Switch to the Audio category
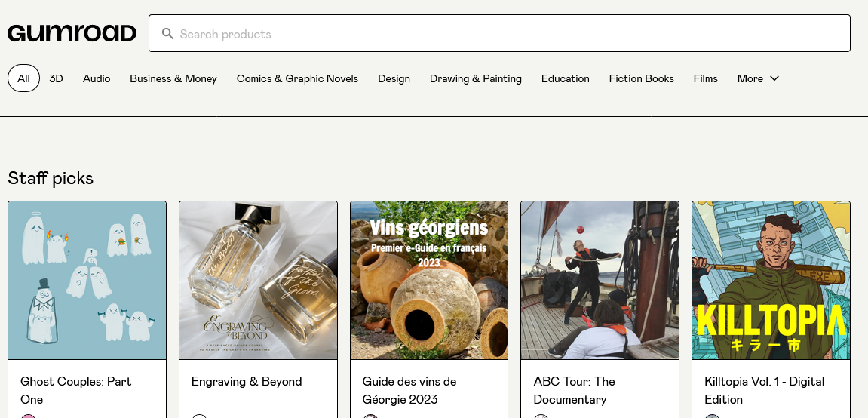The height and width of the screenshot is (418, 868). tap(97, 78)
